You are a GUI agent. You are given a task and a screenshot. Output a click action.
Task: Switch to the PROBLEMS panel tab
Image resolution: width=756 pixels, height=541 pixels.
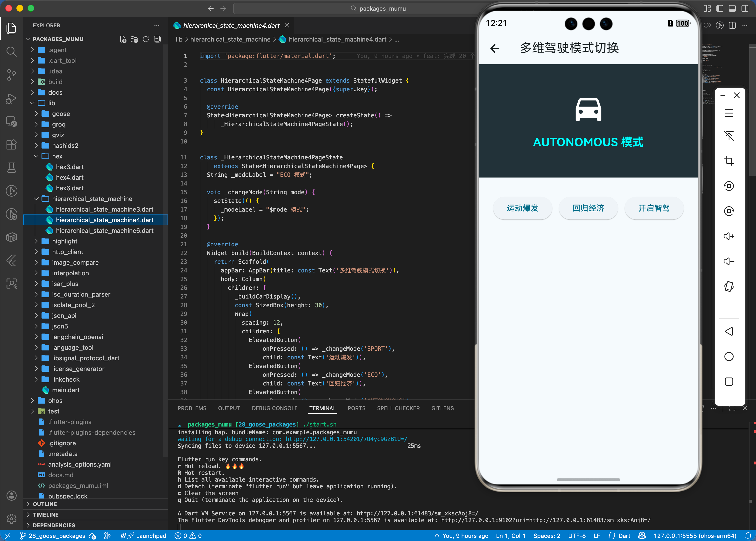[192, 408]
